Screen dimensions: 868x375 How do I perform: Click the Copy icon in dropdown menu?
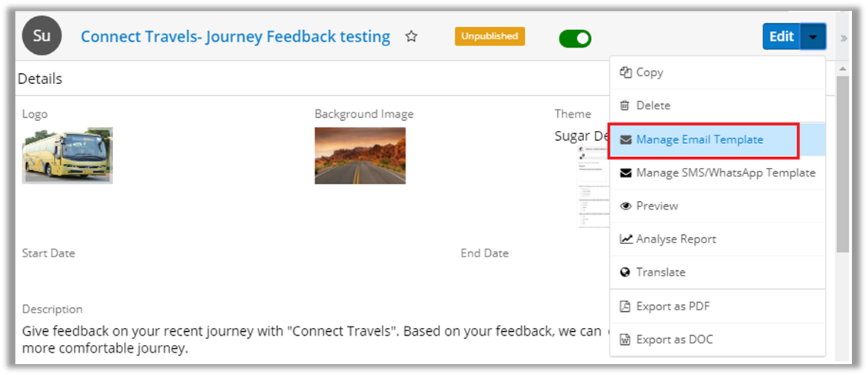point(626,72)
